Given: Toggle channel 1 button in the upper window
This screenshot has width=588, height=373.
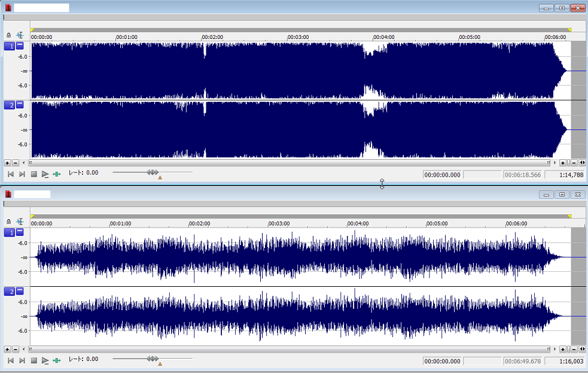Looking at the screenshot, I should (x=10, y=46).
